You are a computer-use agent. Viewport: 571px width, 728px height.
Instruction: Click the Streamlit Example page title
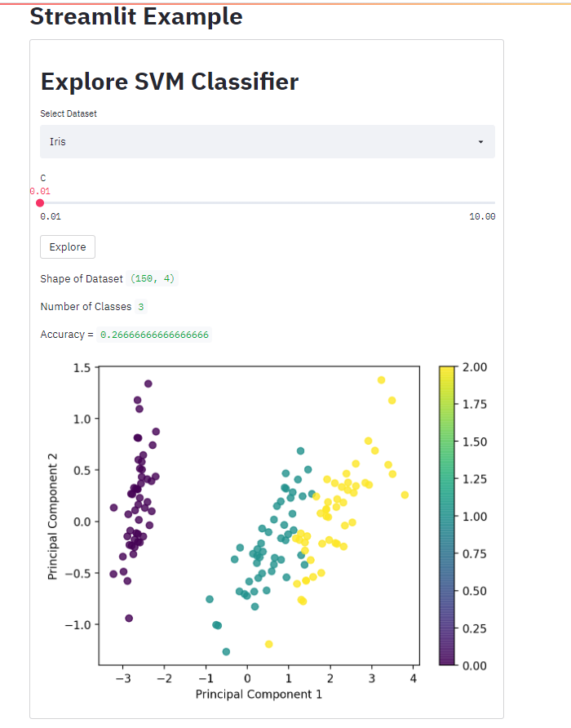point(135,16)
